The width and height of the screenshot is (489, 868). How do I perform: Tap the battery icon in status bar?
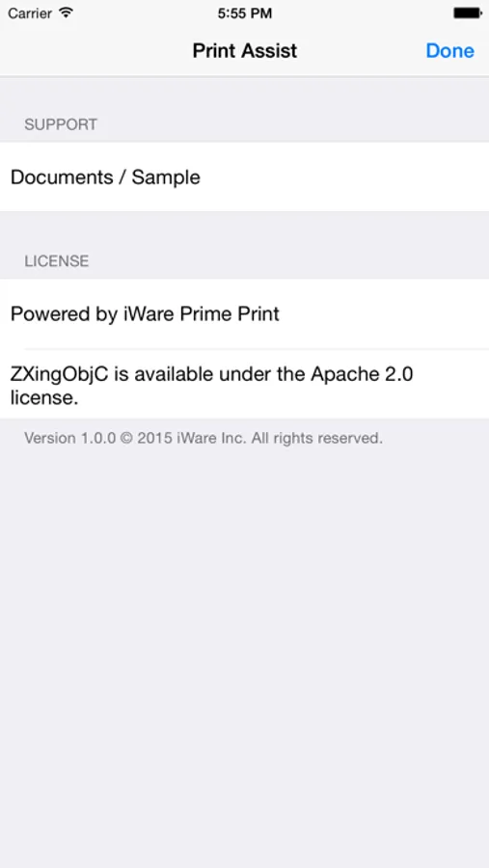(x=468, y=14)
